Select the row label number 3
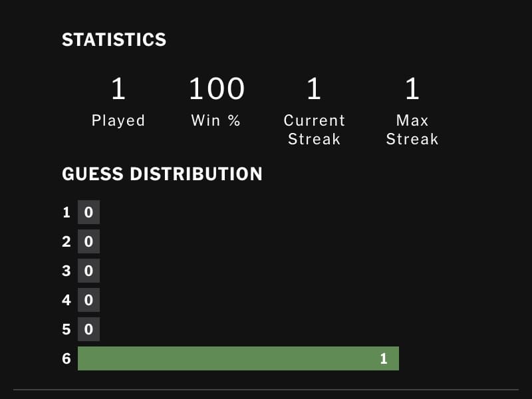The image size is (532, 399). point(66,271)
